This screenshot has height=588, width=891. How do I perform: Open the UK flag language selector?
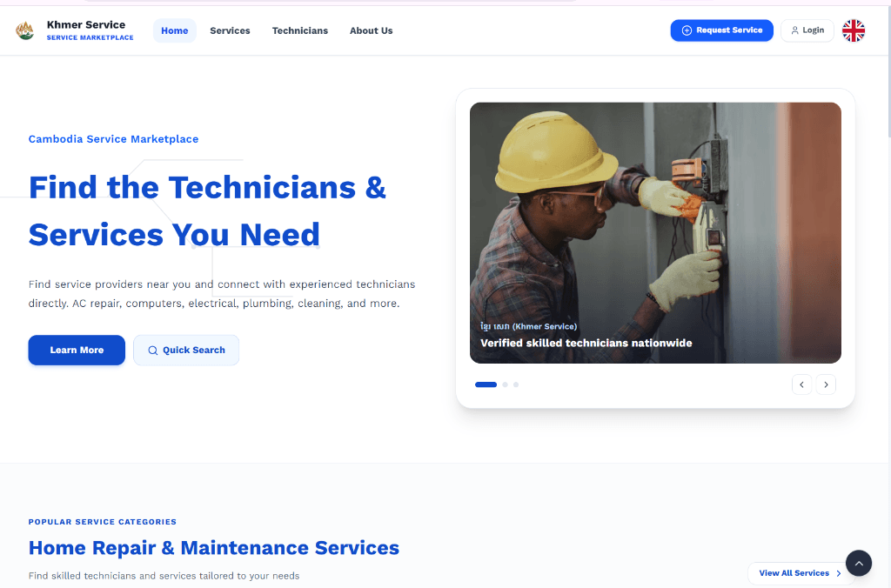[x=853, y=30]
